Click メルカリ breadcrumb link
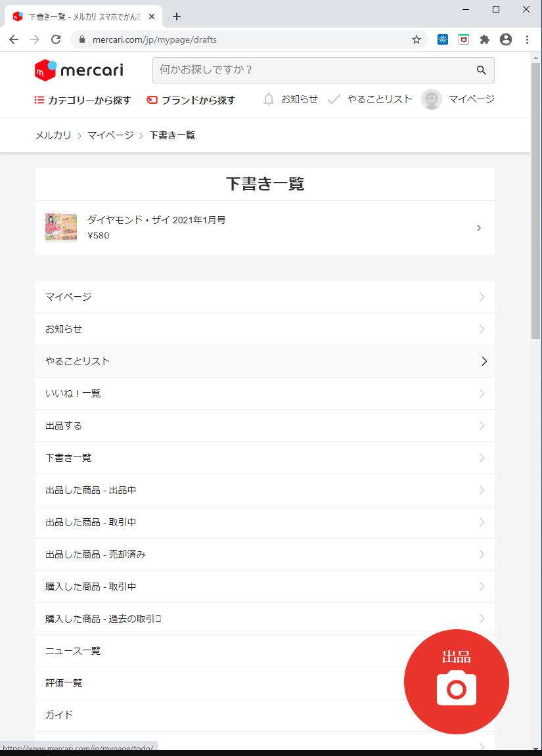 coord(53,135)
